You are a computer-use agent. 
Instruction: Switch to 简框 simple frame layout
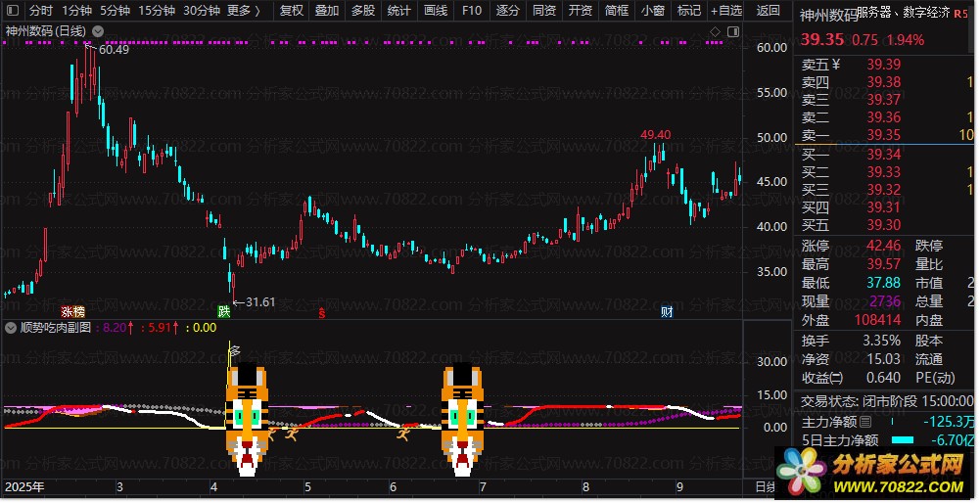[x=616, y=11]
